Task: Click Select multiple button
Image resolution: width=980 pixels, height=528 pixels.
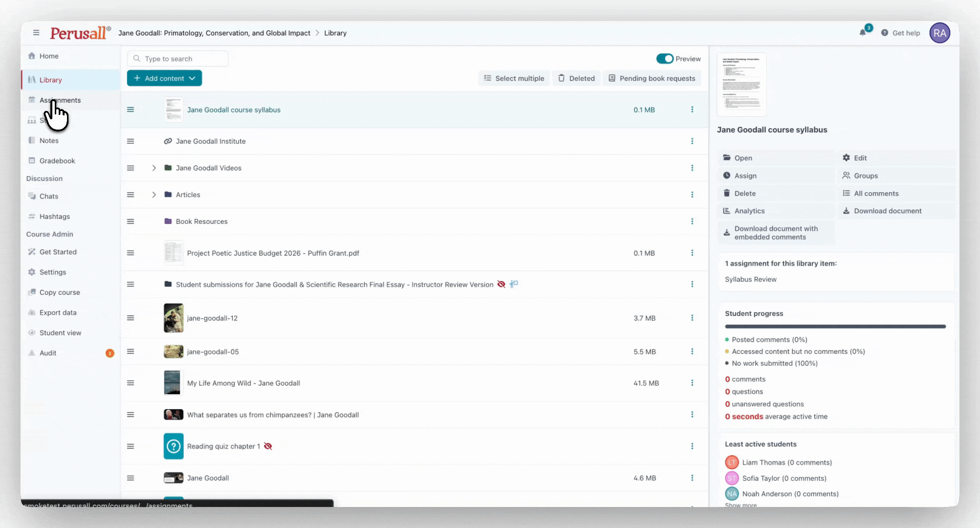Action: tap(514, 78)
